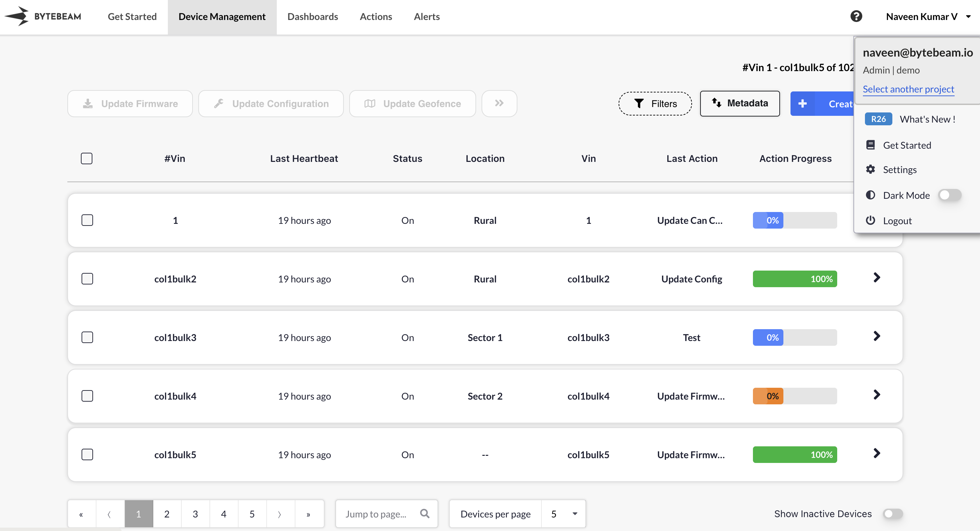This screenshot has width=980, height=531.
Task: Toggle the Dark Mode switch
Action: pos(950,195)
